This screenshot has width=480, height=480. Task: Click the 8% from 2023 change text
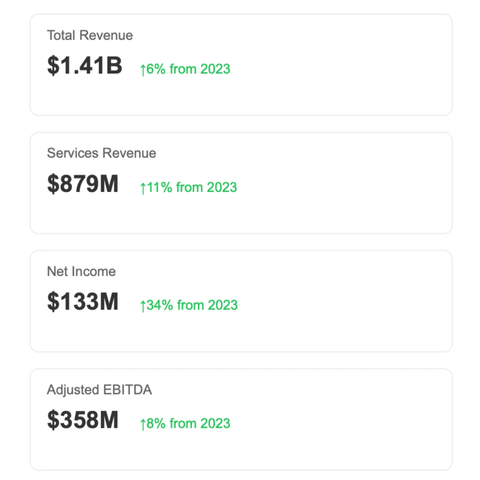pyautogui.click(x=188, y=424)
